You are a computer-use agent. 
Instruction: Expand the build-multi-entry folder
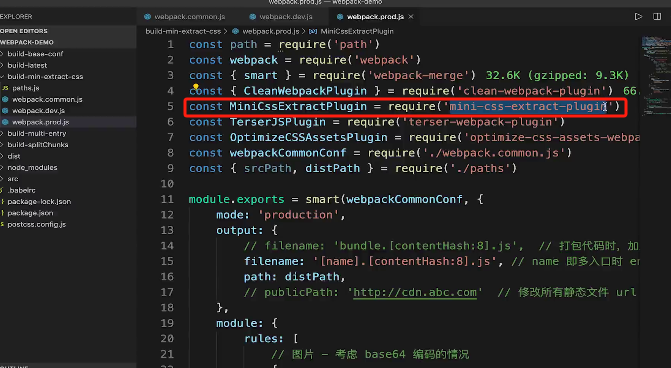[37, 134]
